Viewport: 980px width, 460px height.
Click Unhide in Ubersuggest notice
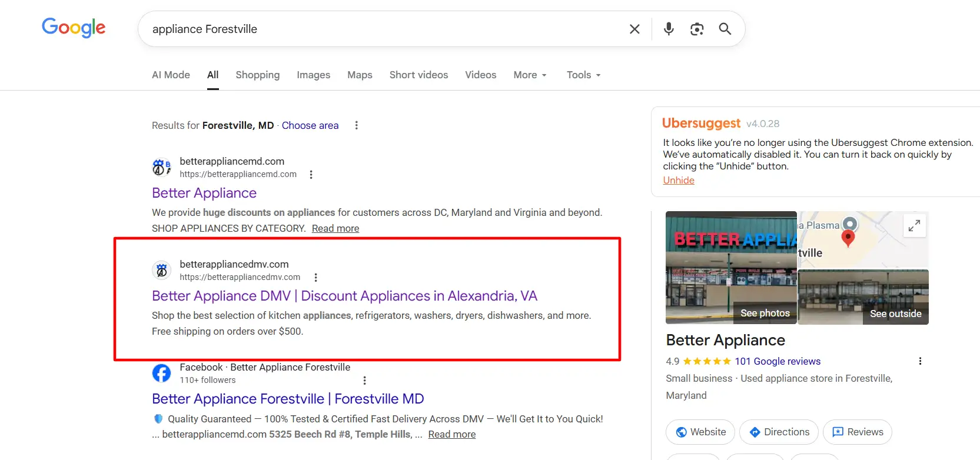coord(679,181)
